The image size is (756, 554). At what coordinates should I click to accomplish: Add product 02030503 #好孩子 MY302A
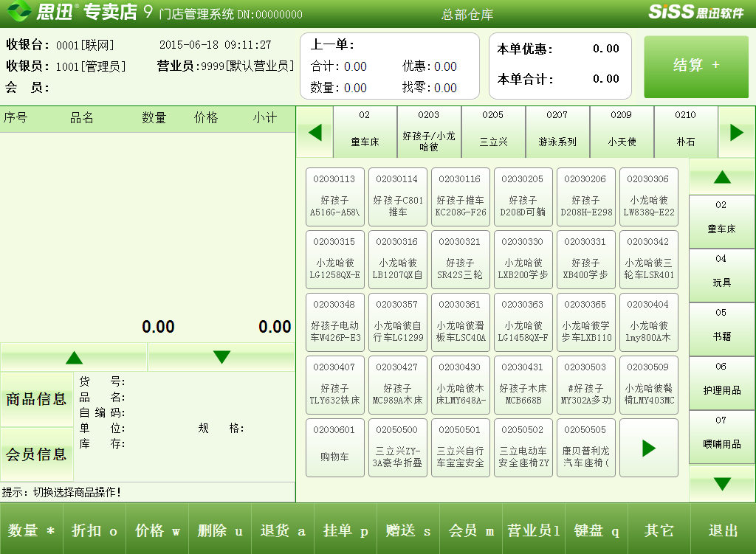pos(585,384)
